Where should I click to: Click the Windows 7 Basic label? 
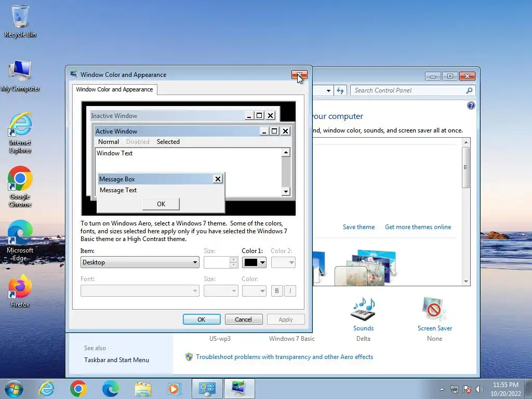(292, 339)
